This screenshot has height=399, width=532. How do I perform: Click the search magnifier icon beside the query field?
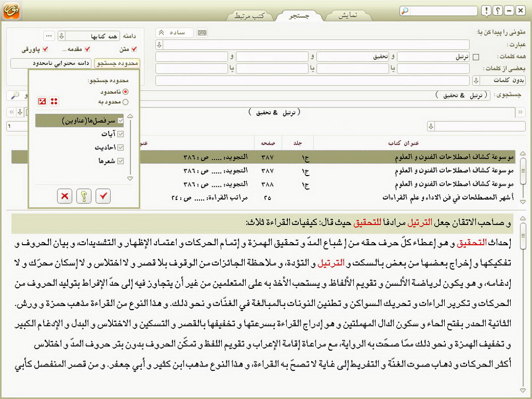point(15,96)
